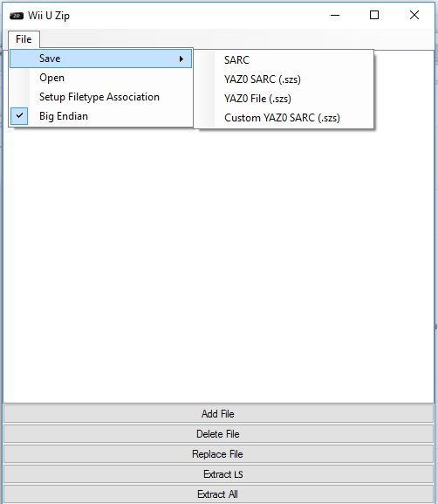Maximize the Wii U Zip window
Image resolution: width=438 pixels, height=504 pixels.
coord(374,15)
